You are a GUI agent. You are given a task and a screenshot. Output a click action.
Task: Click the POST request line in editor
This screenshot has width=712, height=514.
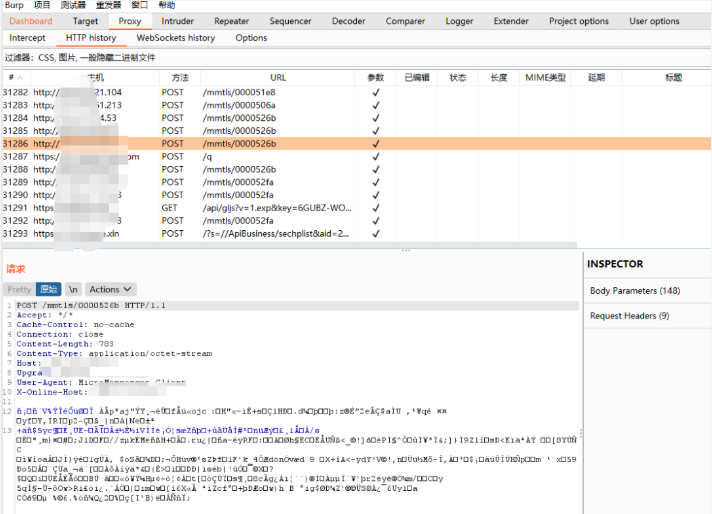coord(91,306)
